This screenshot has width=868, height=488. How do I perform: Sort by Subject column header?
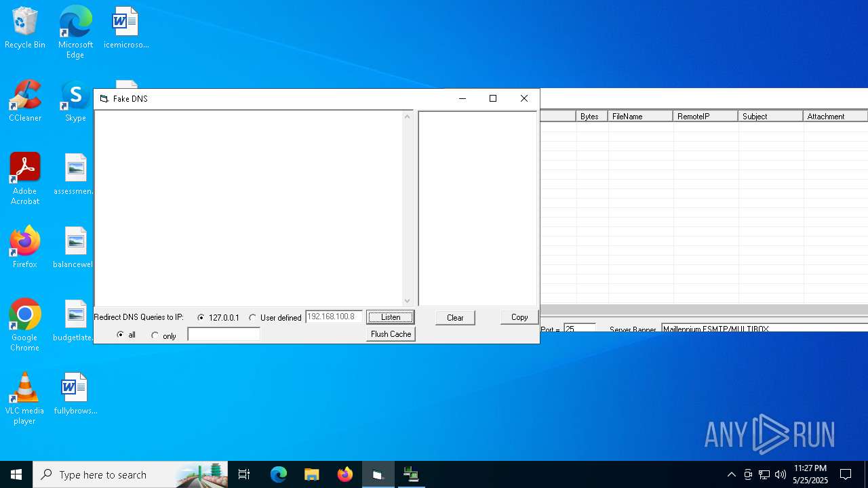[x=770, y=117]
